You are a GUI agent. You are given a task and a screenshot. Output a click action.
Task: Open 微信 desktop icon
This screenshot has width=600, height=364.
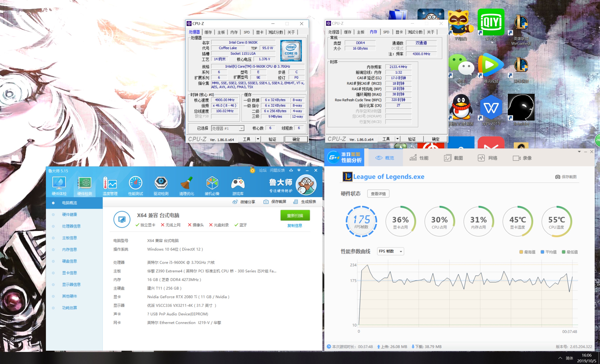pos(461,68)
